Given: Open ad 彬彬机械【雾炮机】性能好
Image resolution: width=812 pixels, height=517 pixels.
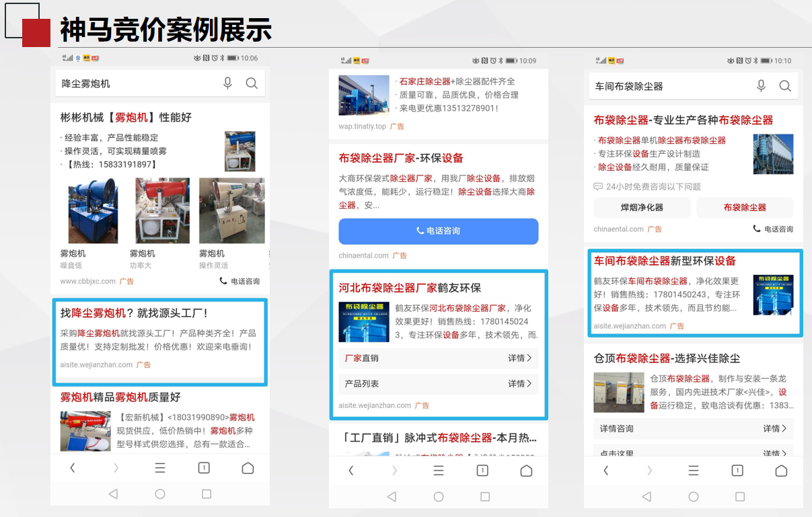Looking at the screenshot, I should (x=126, y=118).
